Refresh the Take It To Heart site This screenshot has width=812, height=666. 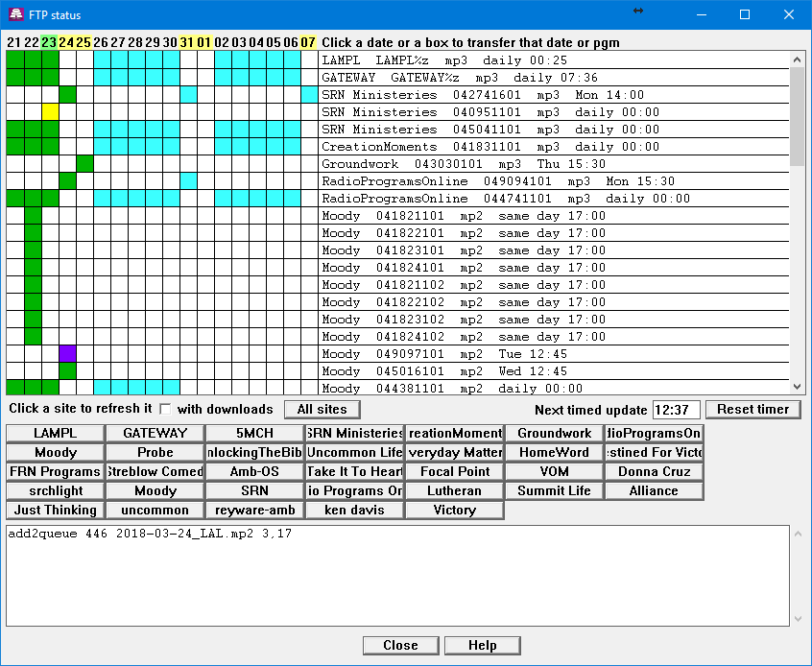(x=355, y=471)
